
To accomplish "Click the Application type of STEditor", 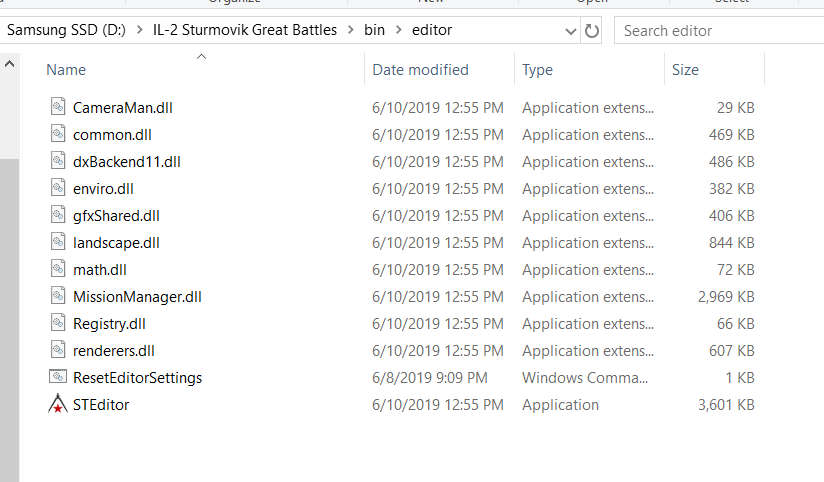I will click(560, 405).
